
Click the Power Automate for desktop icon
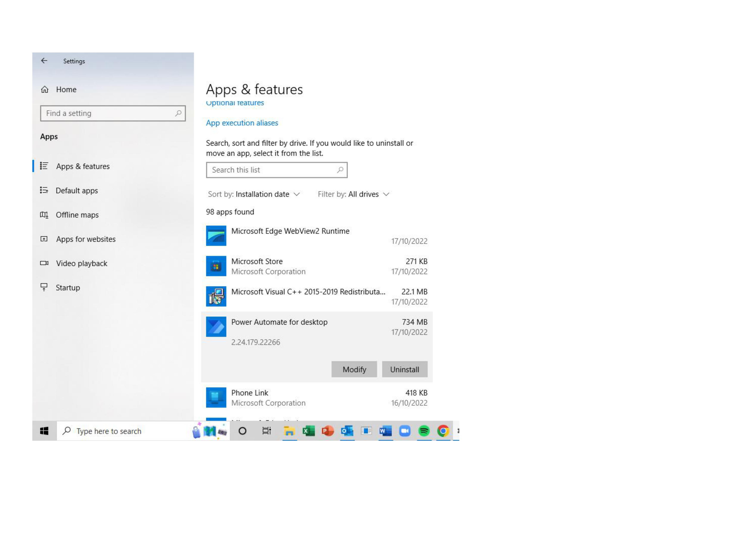pos(216,326)
